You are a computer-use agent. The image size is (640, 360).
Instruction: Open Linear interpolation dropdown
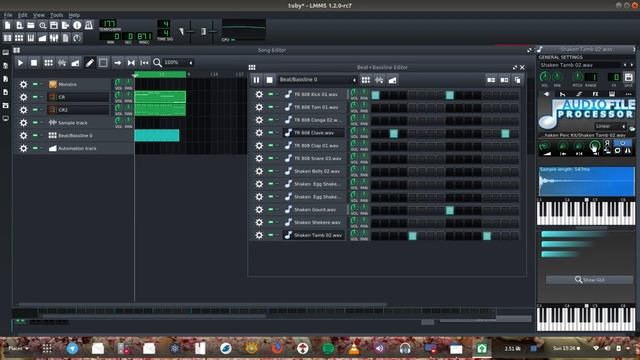point(610,126)
